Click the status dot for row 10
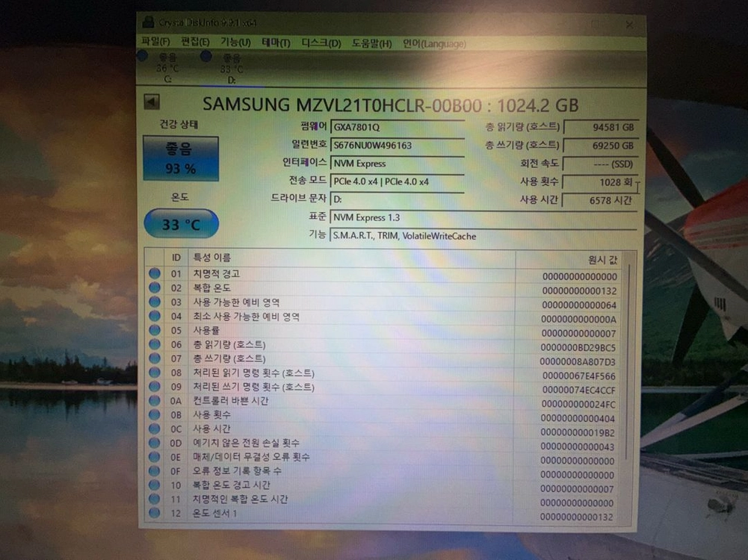 (155, 485)
